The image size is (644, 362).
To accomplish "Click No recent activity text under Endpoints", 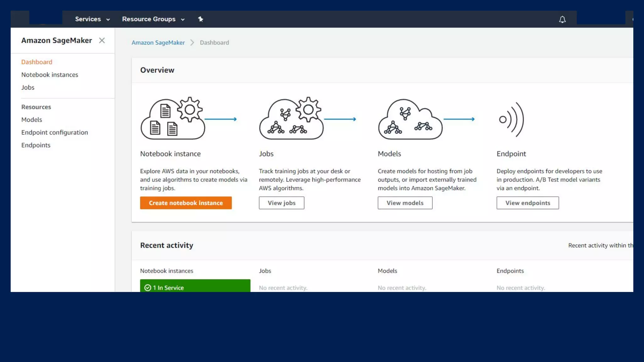I will [x=521, y=288].
